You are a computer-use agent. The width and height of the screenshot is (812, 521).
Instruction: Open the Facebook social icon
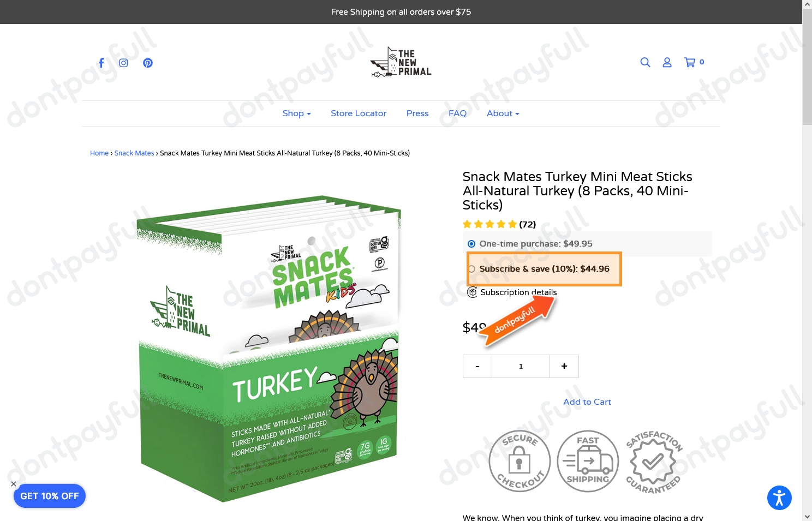(x=101, y=63)
